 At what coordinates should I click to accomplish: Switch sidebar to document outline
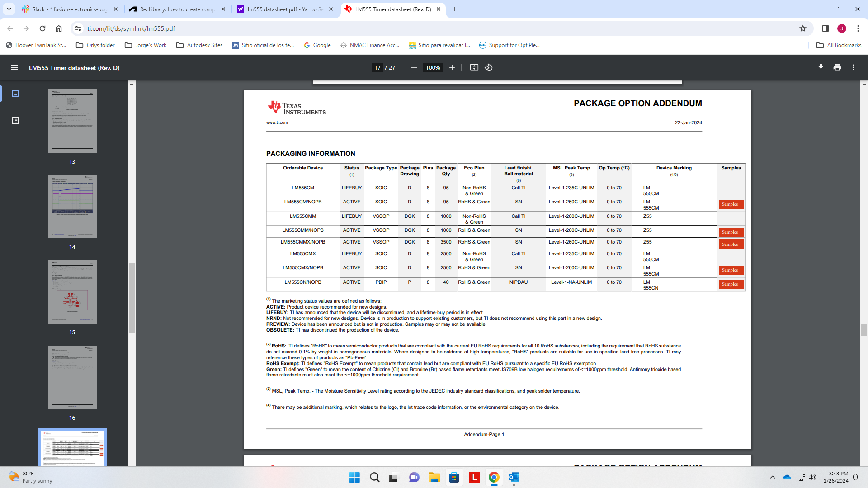point(15,121)
